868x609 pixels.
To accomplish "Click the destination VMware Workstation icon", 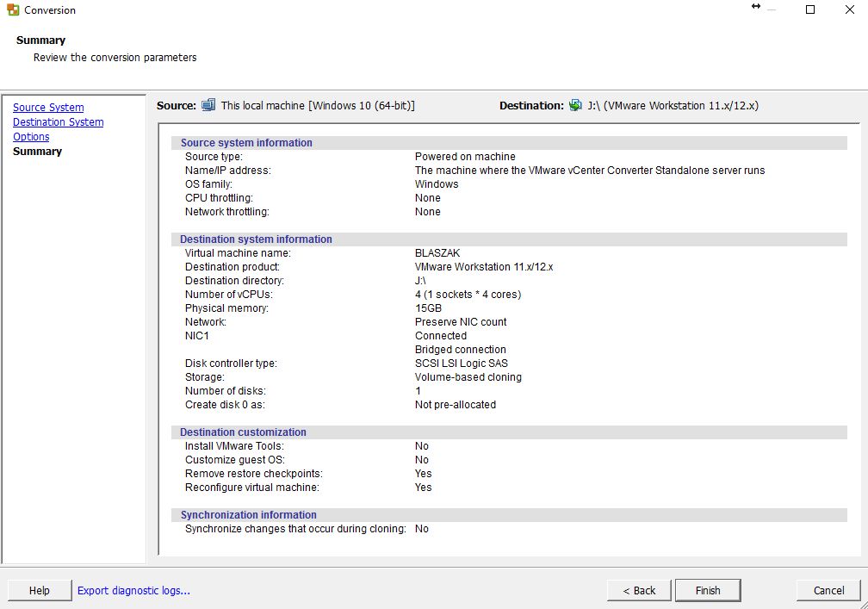I will 576,105.
